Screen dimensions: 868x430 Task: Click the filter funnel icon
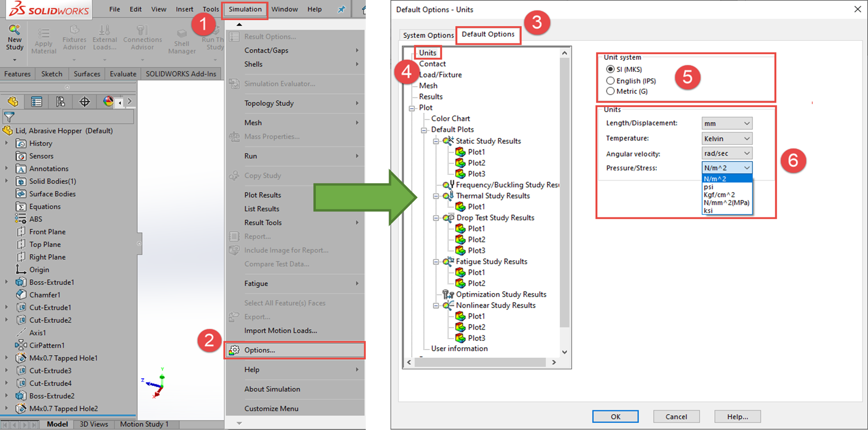coord(9,117)
